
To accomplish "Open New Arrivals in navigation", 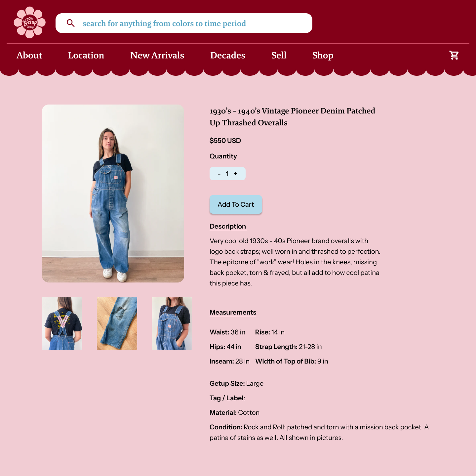I will click(x=157, y=55).
